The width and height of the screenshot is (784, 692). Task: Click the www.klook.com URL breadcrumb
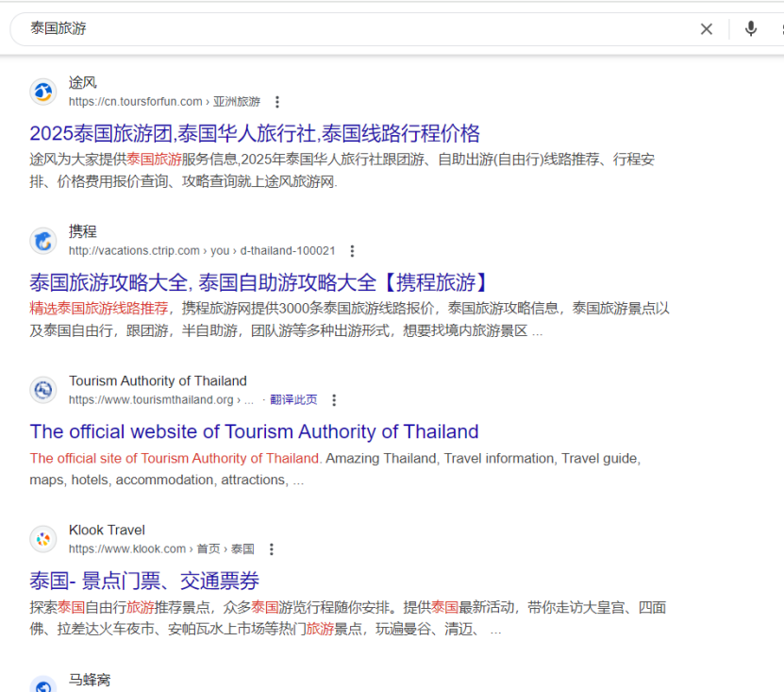[161, 549]
